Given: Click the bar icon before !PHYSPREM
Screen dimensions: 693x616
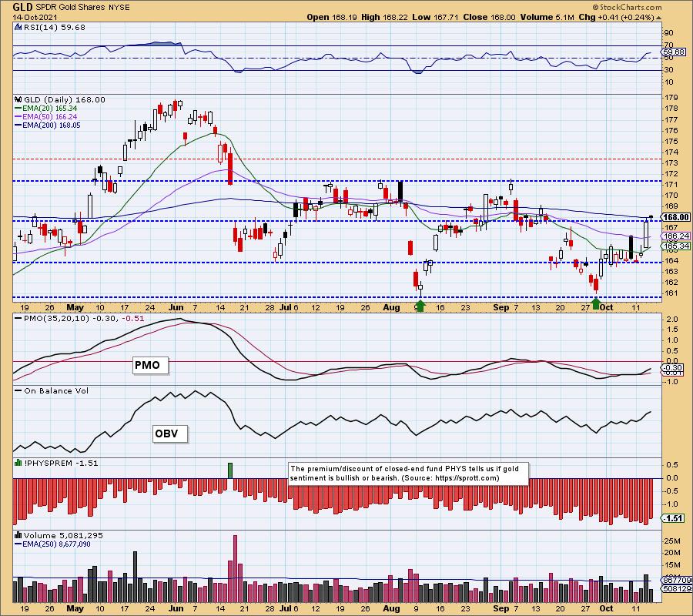Looking at the screenshot, I should 18,463.
